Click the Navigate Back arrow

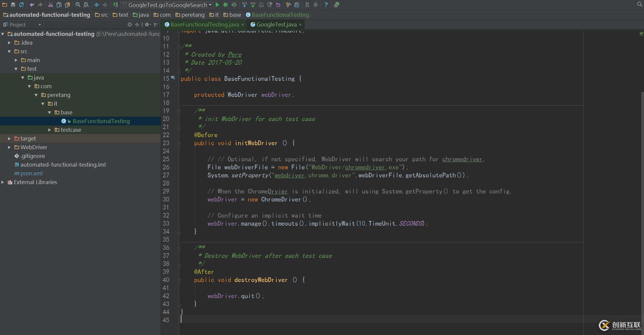pyautogui.click(x=97, y=5)
